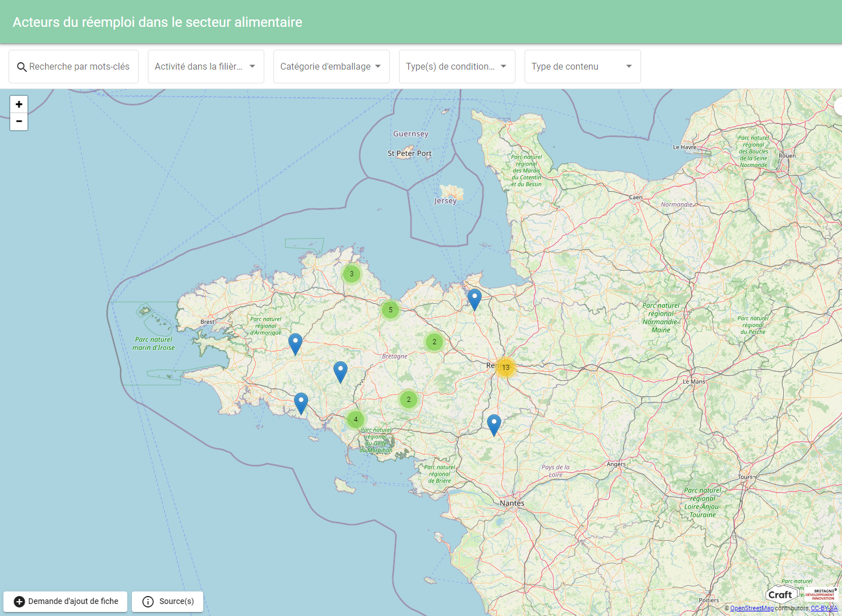The width and height of the screenshot is (842, 616).
Task: Open the OpenStreetMap attribution link
Action: [751, 609]
